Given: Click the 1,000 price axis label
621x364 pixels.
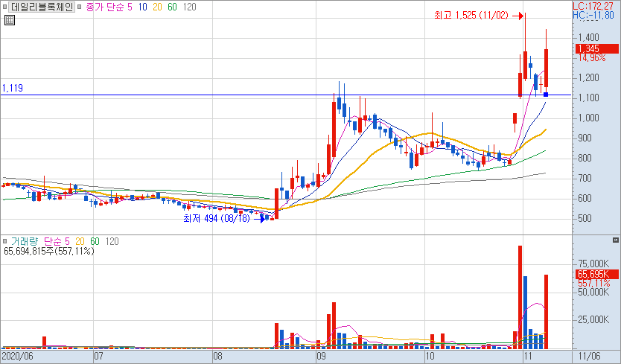Looking at the screenshot, I should tap(588, 118).
